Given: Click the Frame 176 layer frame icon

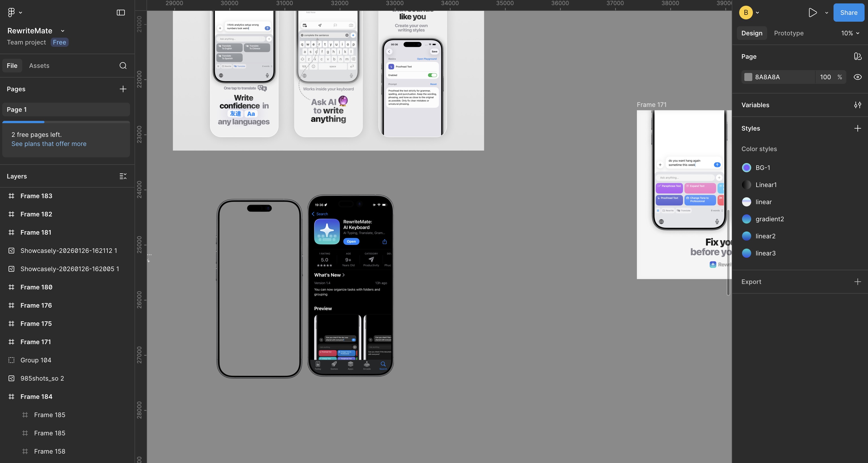Looking at the screenshot, I should pyautogui.click(x=11, y=306).
